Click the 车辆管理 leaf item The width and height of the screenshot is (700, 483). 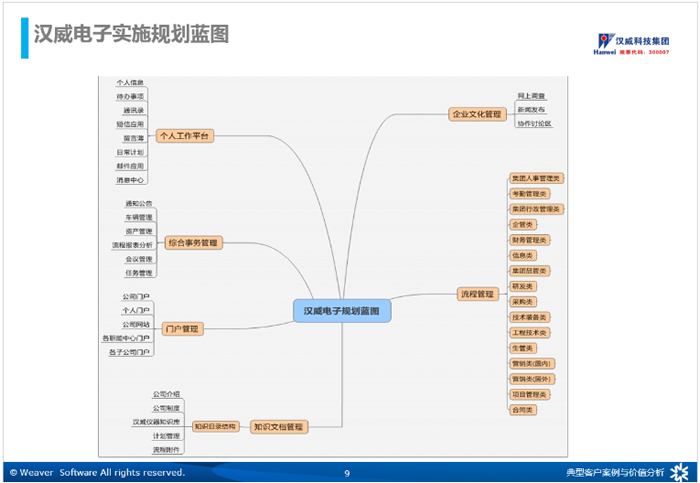(139, 217)
